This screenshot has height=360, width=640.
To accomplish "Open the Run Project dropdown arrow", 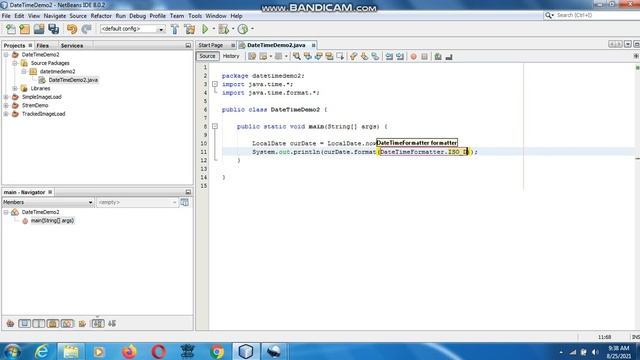I will pos(213,29).
